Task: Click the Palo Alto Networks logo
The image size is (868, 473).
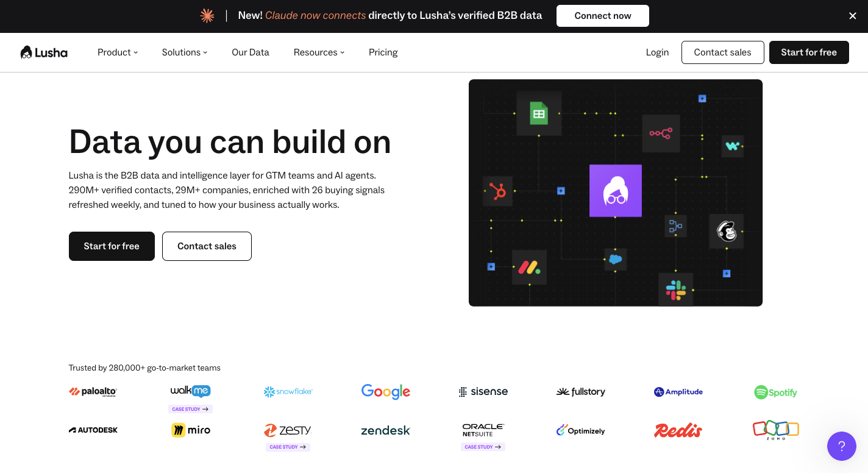Action: coord(93,392)
